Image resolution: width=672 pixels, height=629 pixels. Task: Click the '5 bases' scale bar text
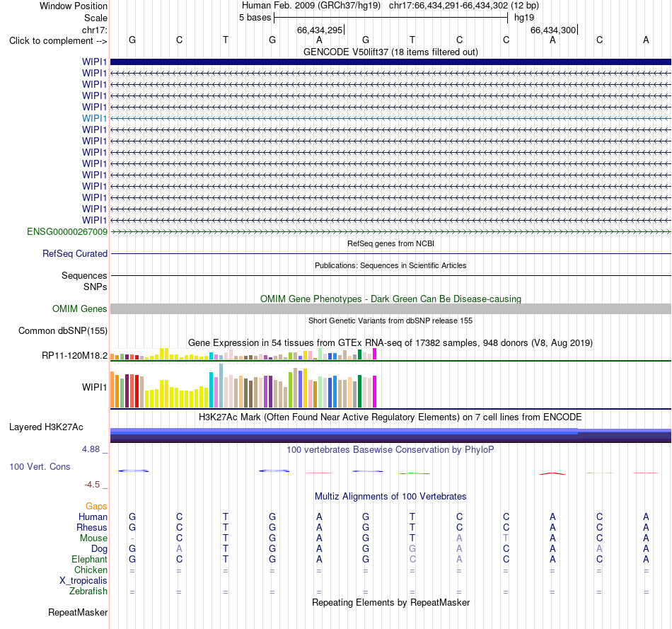[x=255, y=18]
